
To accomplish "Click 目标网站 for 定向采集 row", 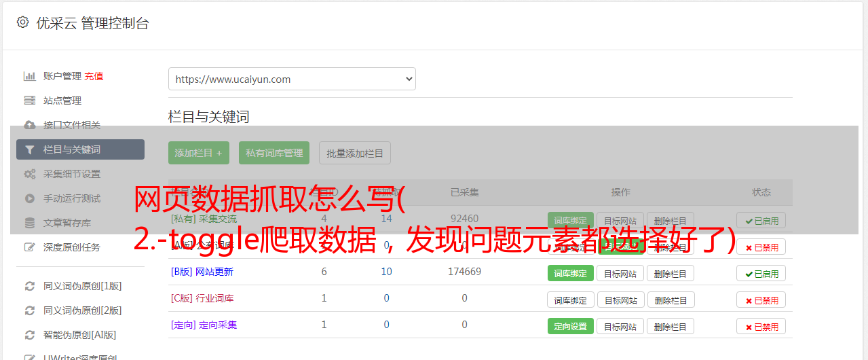I will (620, 326).
